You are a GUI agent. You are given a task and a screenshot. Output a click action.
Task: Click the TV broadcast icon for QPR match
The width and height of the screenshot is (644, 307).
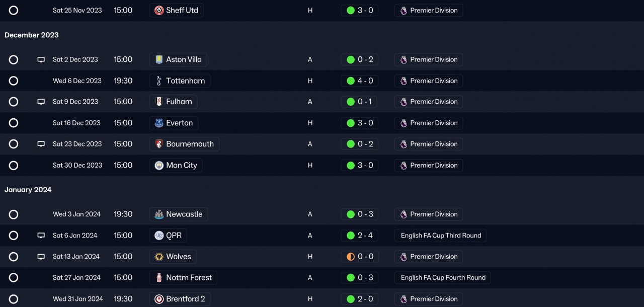pos(41,236)
